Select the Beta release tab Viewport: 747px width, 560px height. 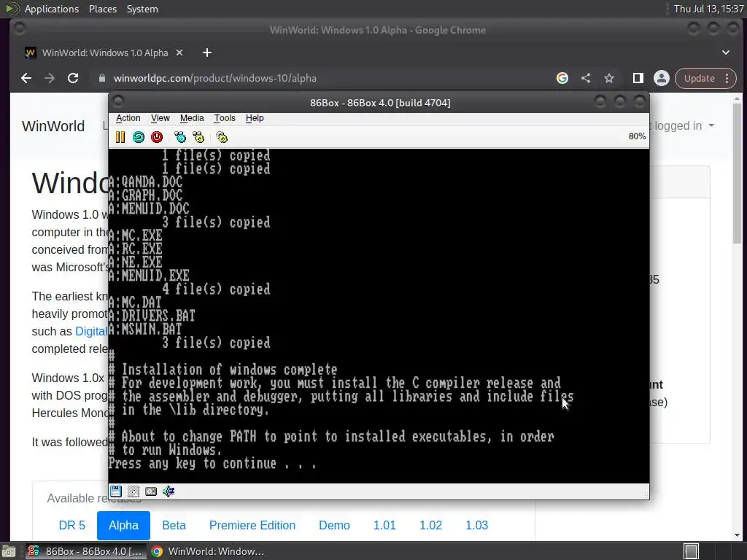(174, 525)
